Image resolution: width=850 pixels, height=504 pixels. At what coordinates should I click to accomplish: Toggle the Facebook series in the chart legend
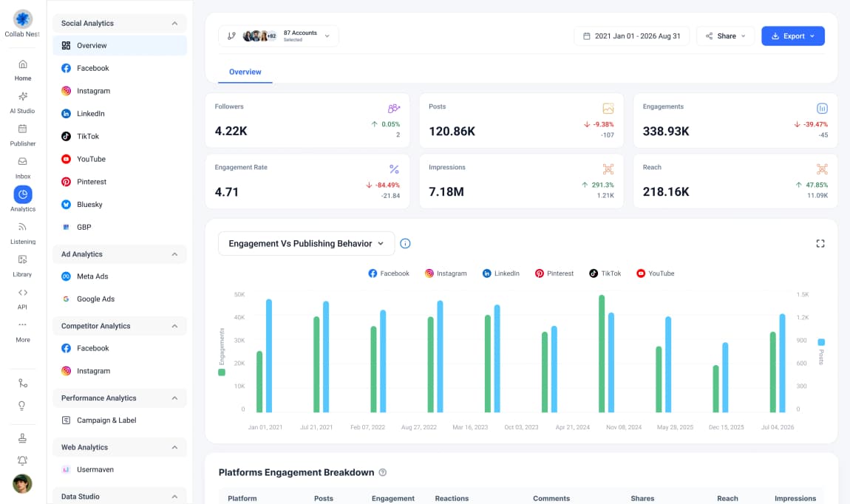tap(389, 273)
